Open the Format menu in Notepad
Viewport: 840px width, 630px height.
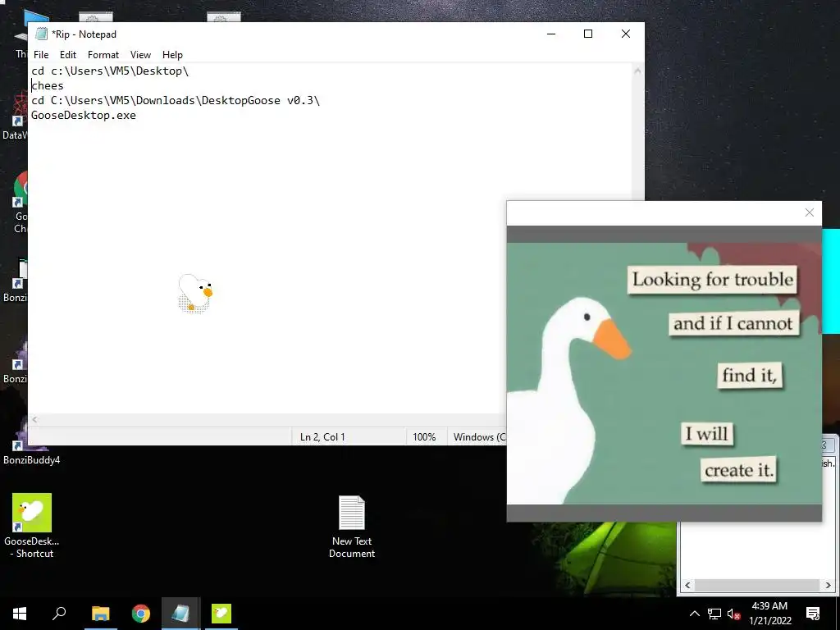103,55
